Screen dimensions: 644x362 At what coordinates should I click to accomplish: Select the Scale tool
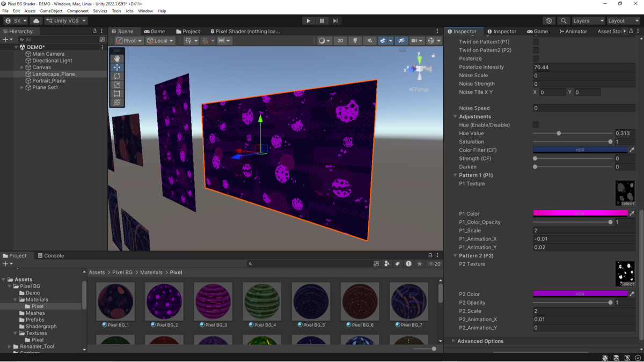click(x=117, y=85)
